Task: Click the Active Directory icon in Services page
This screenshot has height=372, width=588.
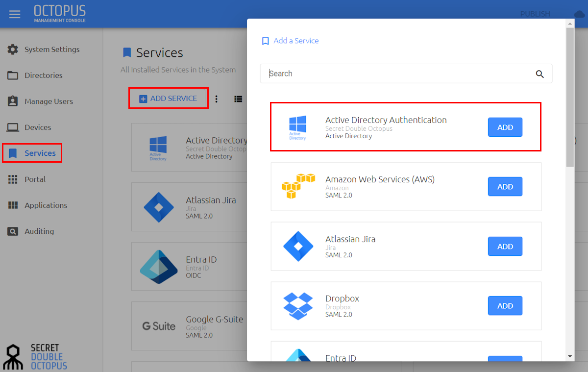Action: point(158,149)
